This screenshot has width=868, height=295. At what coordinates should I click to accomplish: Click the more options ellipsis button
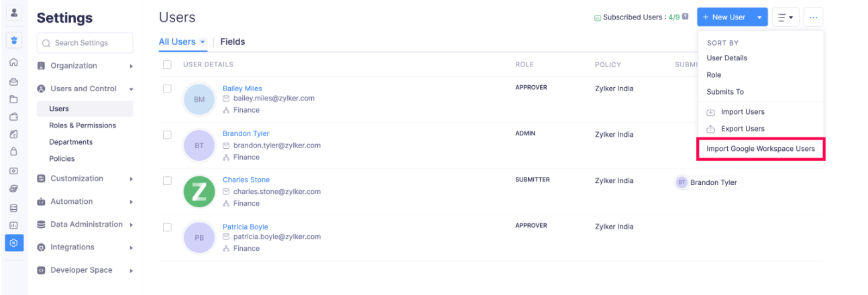coord(814,17)
